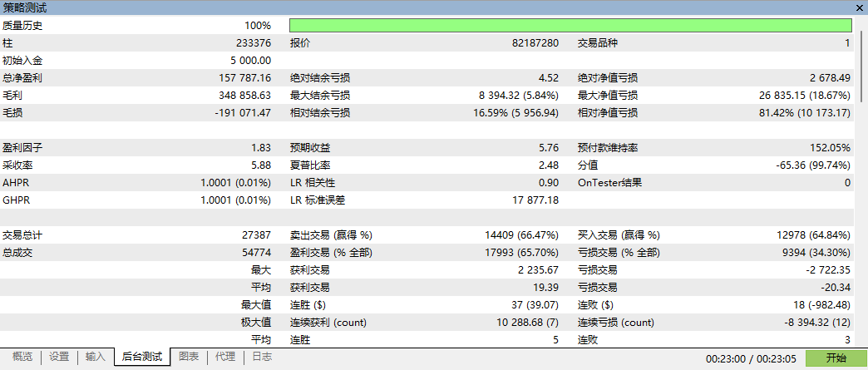Click the 交易品种 label
Image resolution: width=868 pixels, height=370 pixels.
pyautogui.click(x=596, y=43)
